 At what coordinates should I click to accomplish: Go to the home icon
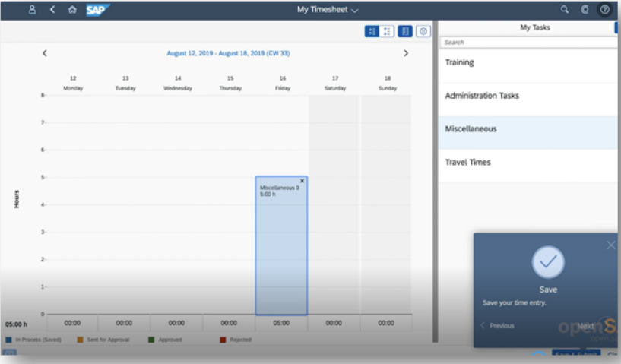[x=72, y=10]
